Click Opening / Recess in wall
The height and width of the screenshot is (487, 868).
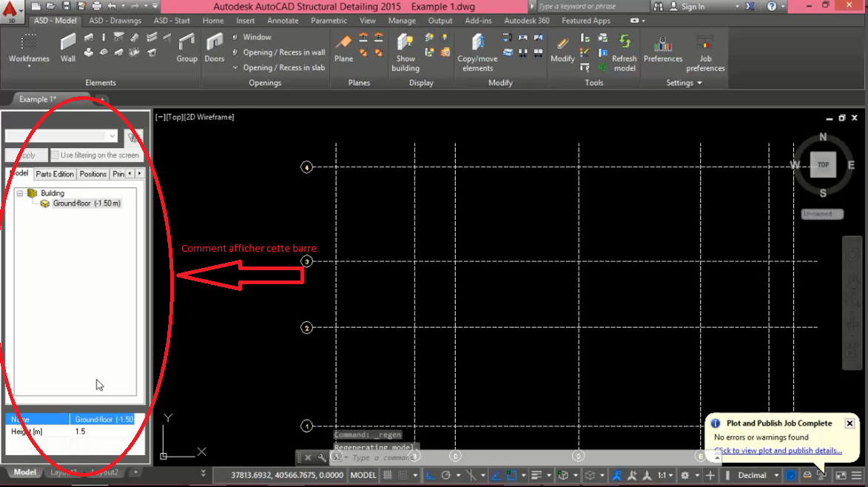(x=278, y=52)
